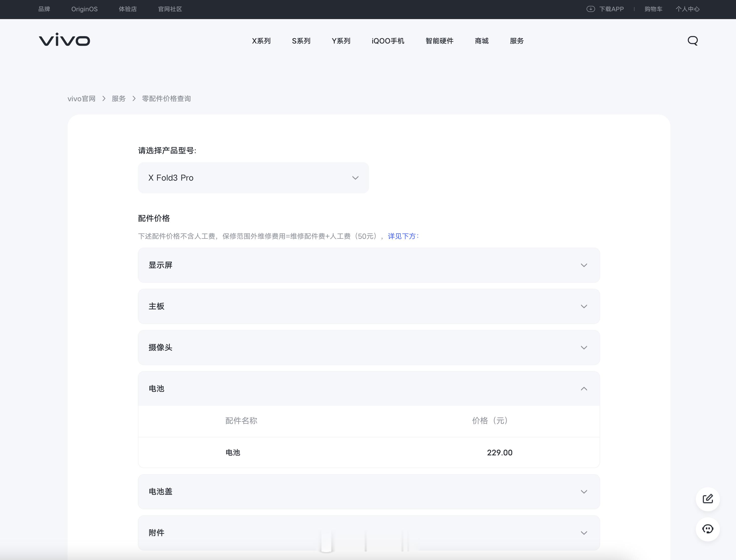Click 下载APP link
This screenshot has height=560, width=736.
[x=611, y=9]
